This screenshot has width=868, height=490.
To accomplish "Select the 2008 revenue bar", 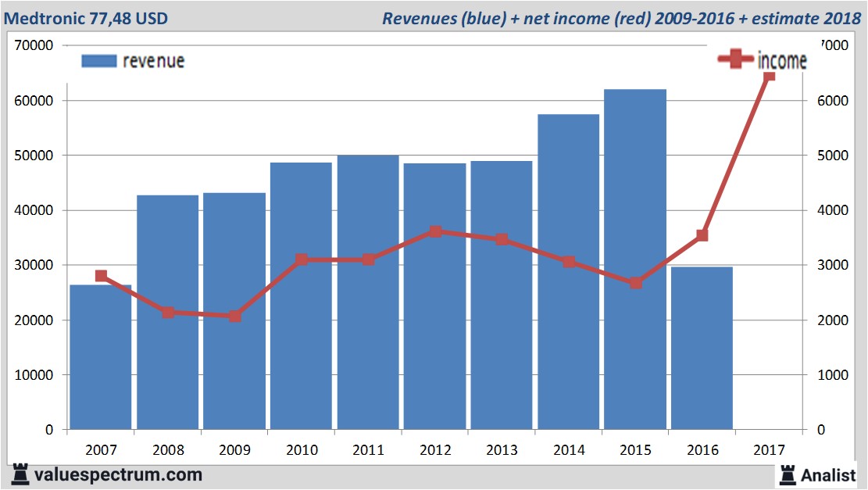I will [x=168, y=313].
